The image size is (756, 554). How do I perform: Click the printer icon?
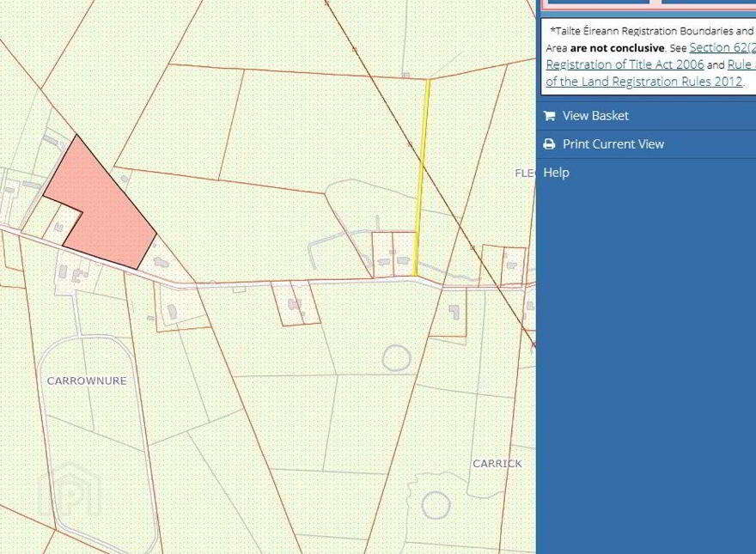pos(549,144)
